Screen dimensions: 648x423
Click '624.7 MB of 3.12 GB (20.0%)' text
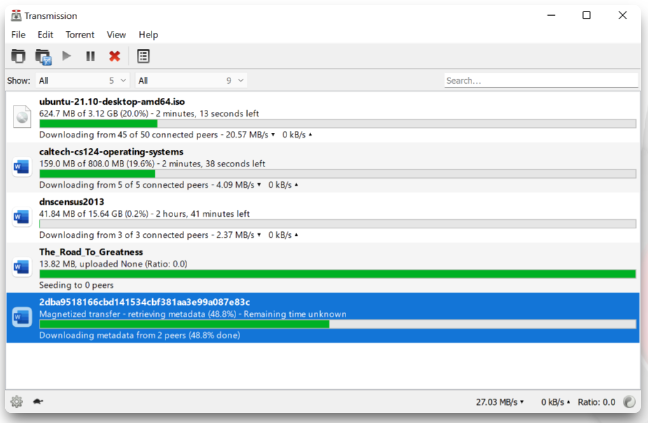point(94,114)
